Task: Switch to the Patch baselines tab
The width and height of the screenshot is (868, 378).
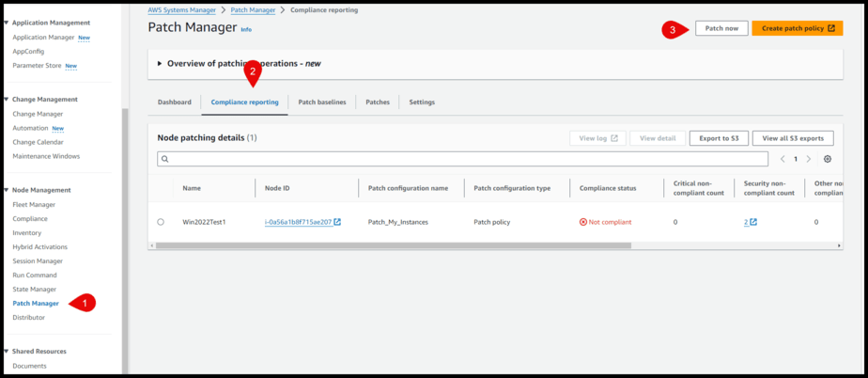Action: 322,102
